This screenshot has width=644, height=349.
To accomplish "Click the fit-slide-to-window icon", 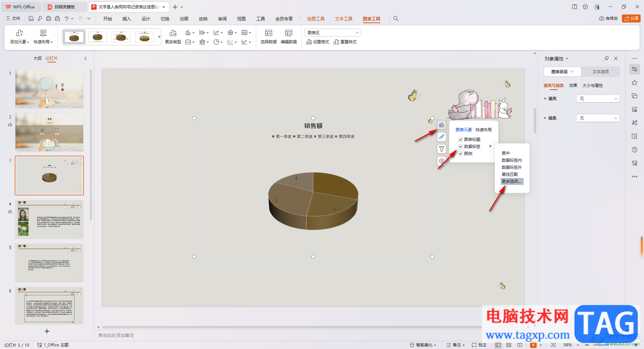I will pyautogui.click(x=553, y=345).
